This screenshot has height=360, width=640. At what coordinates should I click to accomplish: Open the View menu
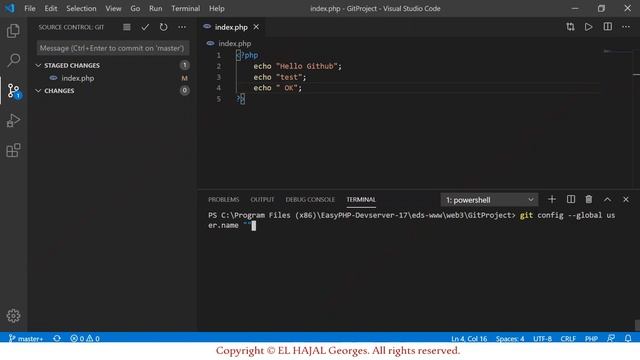coord(113,8)
